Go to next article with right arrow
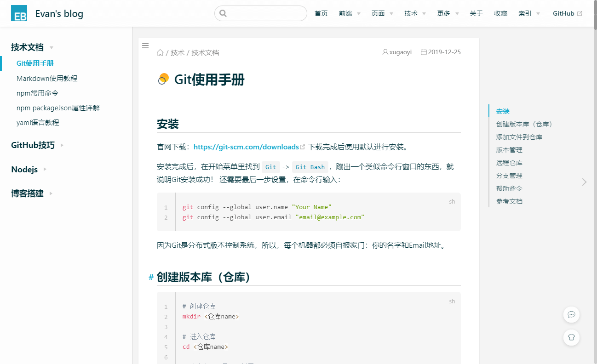This screenshot has height=364, width=597. click(584, 182)
